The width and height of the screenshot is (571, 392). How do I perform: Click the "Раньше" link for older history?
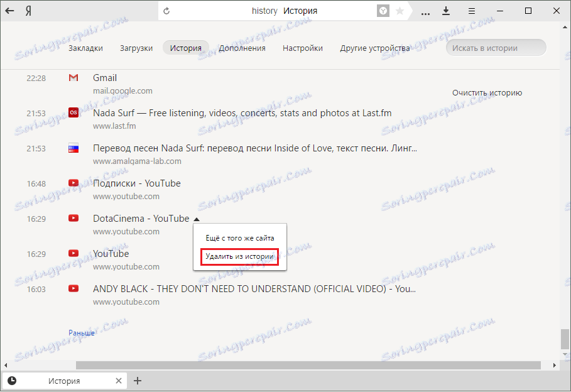(x=82, y=332)
